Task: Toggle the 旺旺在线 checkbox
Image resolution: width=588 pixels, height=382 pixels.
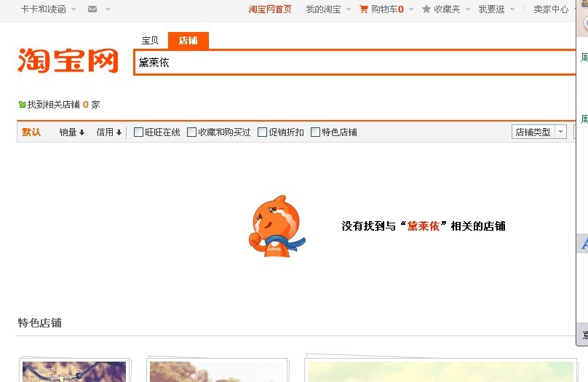Action: [x=138, y=132]
